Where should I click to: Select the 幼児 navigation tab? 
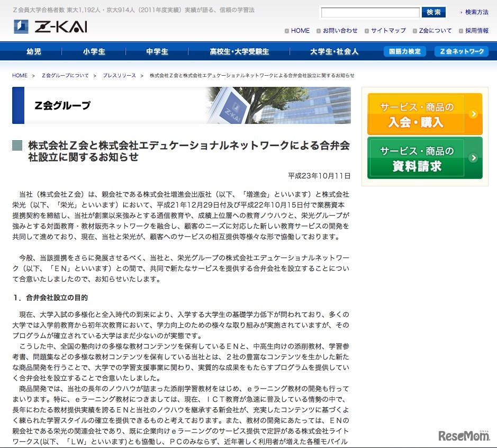click(33, 51)
